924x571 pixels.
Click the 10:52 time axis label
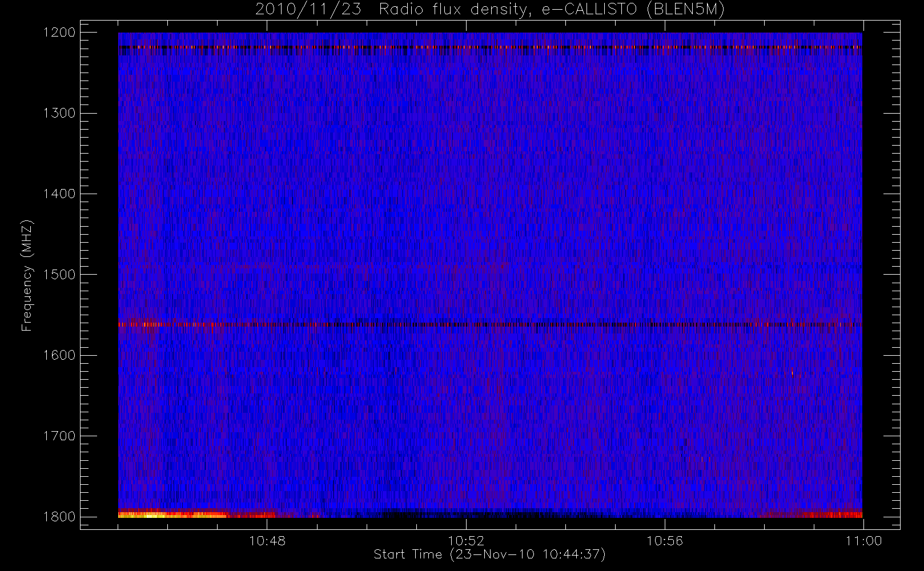coord(466,541)
